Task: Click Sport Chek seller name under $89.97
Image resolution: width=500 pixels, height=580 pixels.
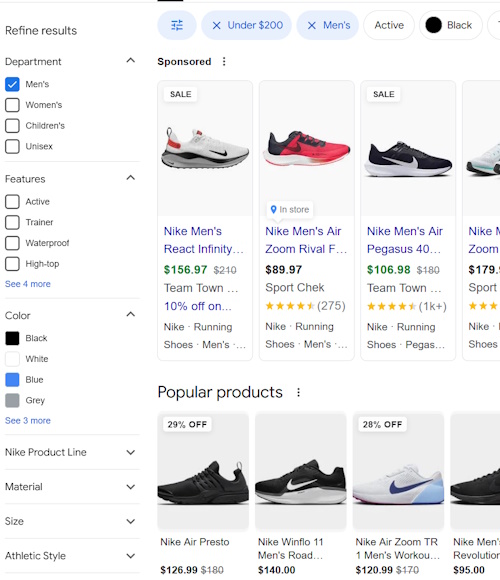Action: click(x=295, y=287)
